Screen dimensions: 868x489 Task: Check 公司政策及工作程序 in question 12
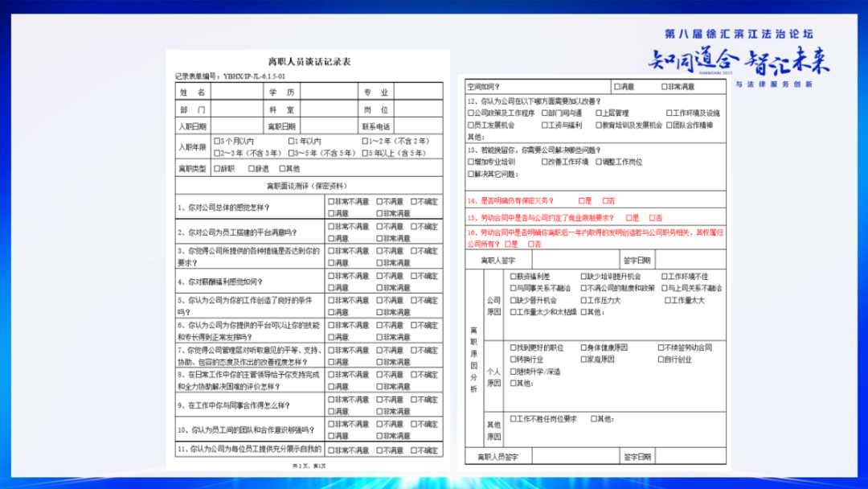[x=471, y=113]
